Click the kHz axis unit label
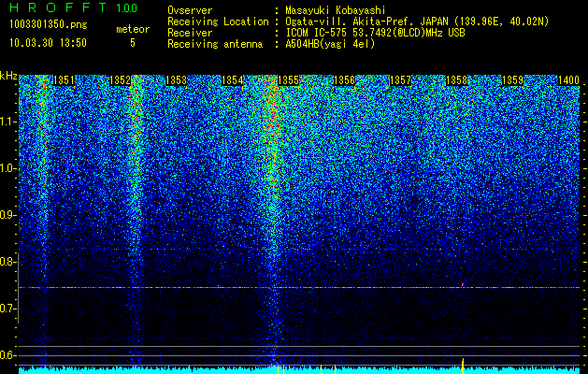 point(8,76)
